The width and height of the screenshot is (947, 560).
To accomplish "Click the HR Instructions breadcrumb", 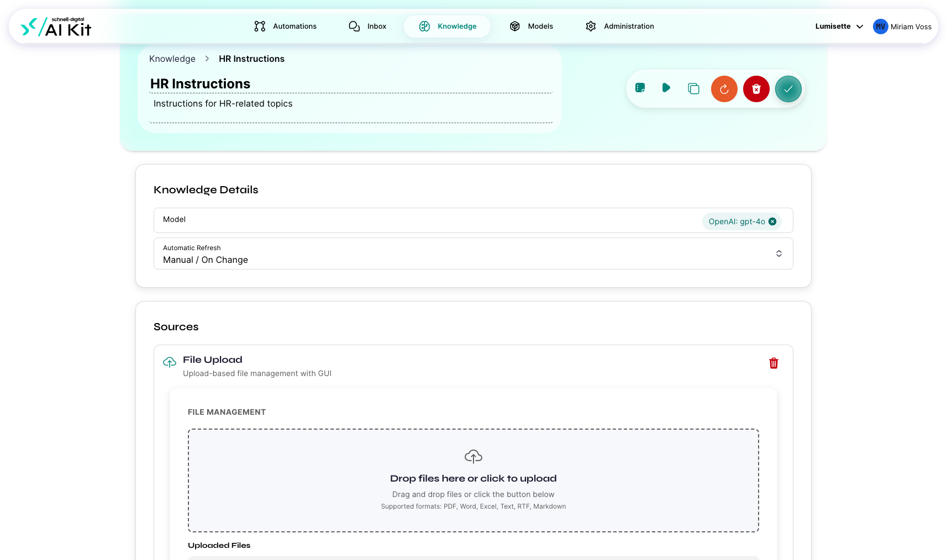I will (251, 59).
